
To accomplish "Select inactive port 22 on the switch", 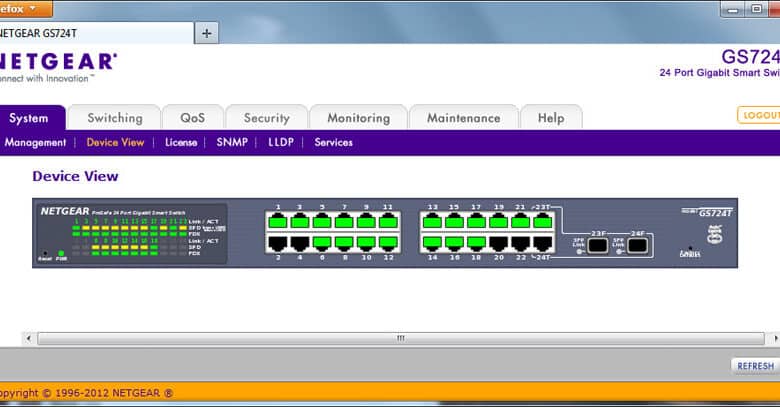I will (x=520, y=243).
